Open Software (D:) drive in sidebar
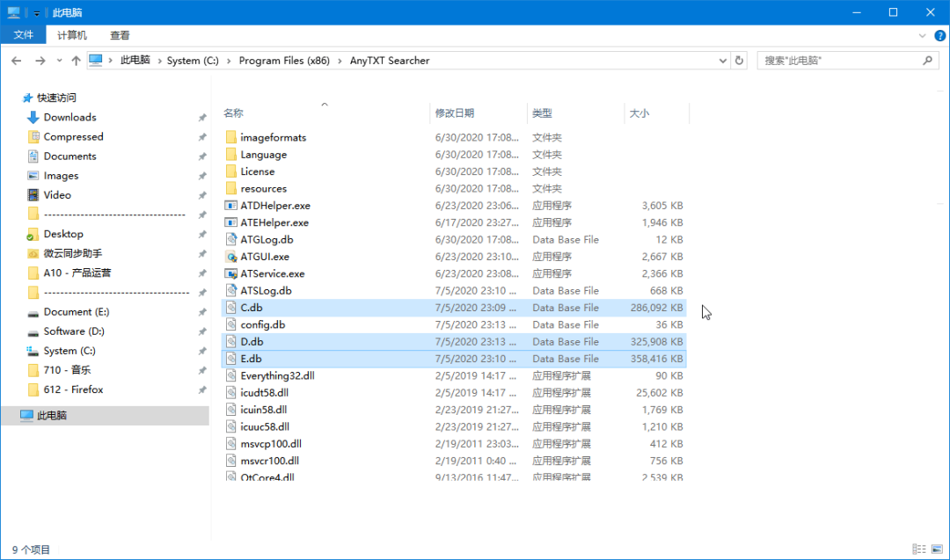 click(x=73, y=331)
